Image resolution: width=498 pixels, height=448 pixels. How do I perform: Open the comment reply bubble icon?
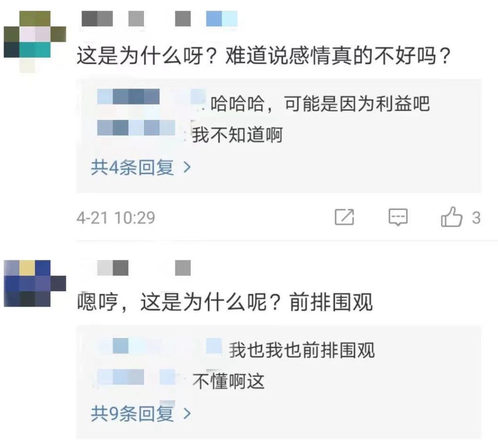pyautogui.click(x=398, y=217)
